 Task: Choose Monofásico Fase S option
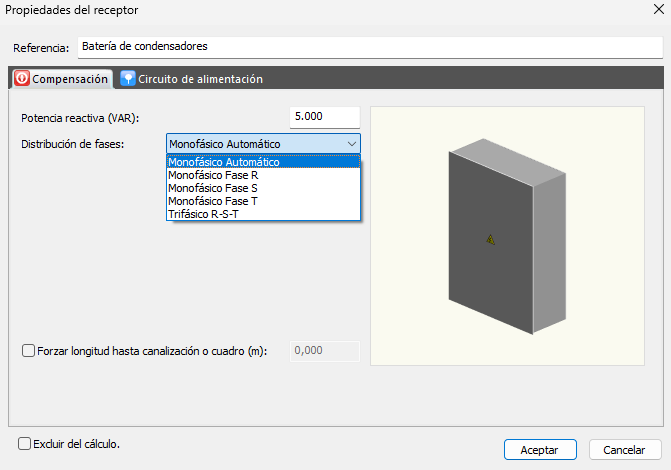[213, 188]
